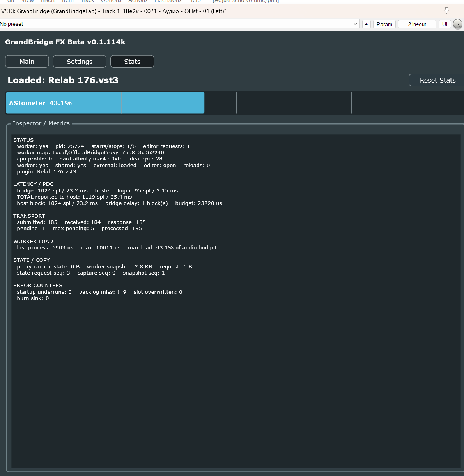Click the worker map OffloadBridgeProxy line

(90, 153)
